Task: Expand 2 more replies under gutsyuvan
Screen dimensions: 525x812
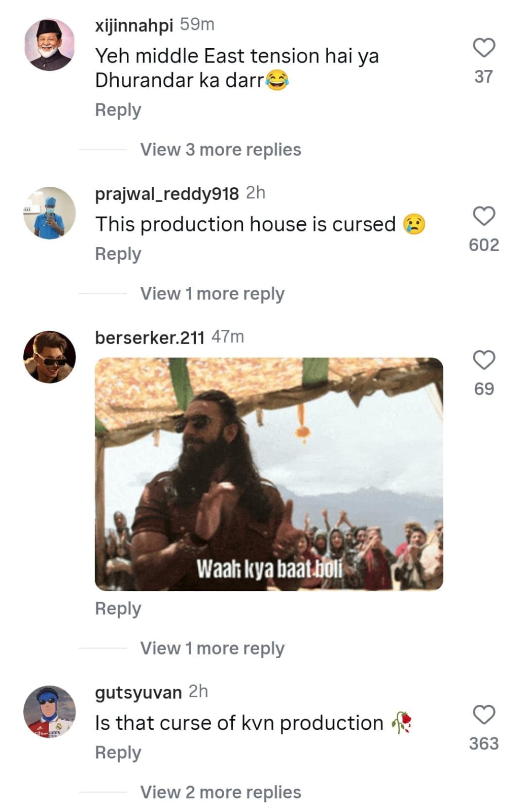Action: [220, 792]
